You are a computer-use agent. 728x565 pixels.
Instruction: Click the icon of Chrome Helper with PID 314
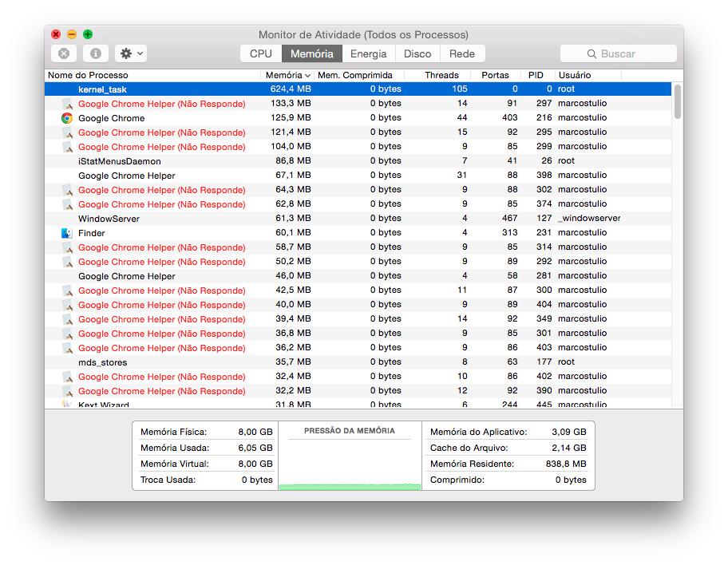tap(68, 247)
